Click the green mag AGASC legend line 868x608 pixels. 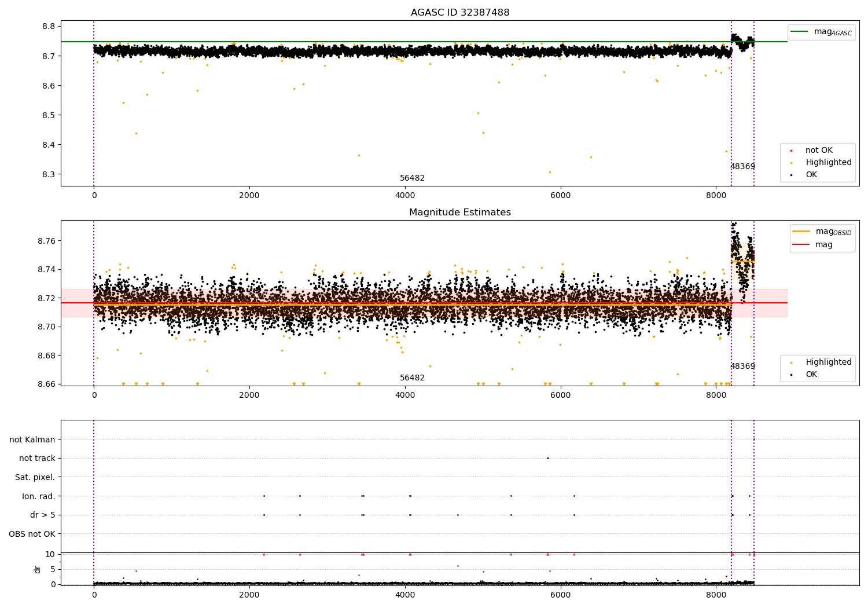(800, 32)
